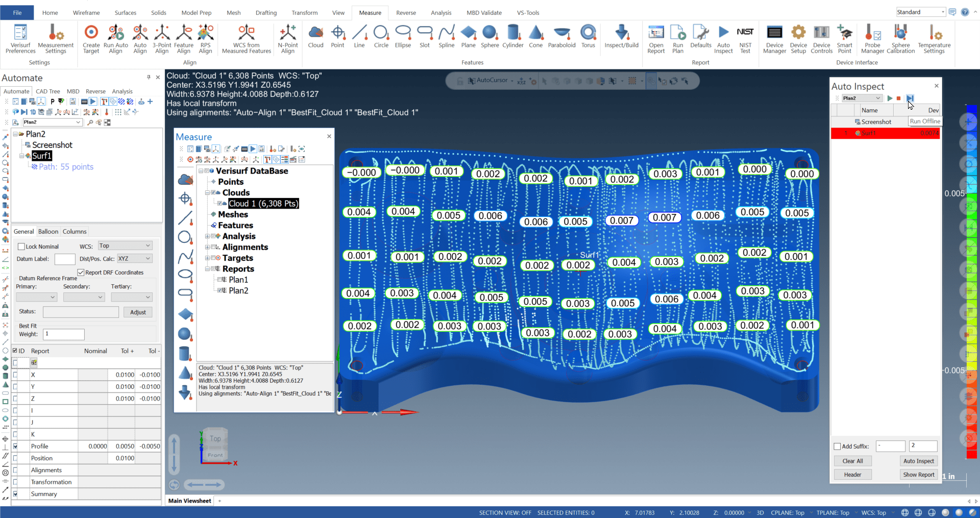This screenshot has height=518, width=980.
Task: Measure a Slot feature
Action: [425, 36]
